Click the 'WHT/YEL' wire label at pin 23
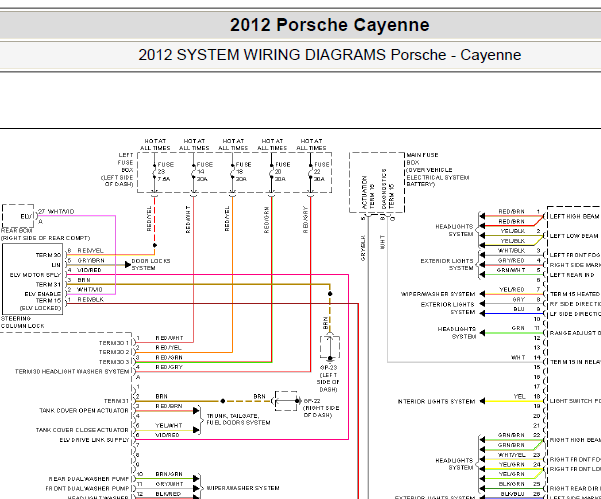This screenshot has width=601, height=499. [511, 455]
